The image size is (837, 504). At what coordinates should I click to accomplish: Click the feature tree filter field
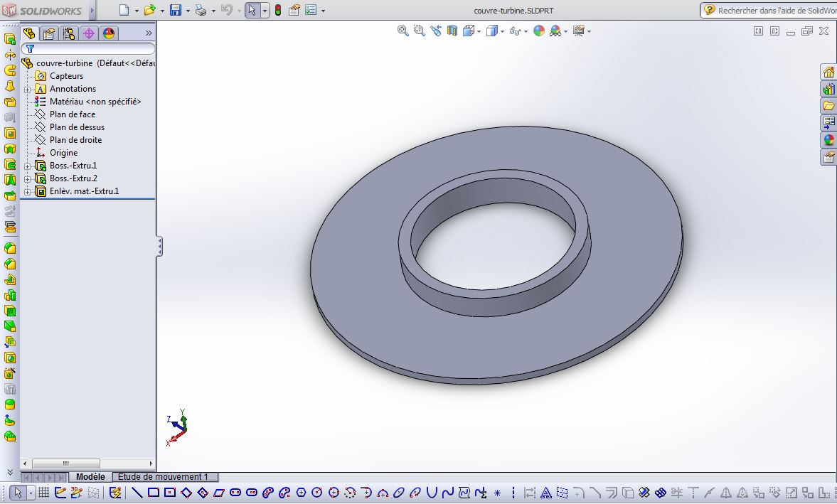point(88,48)
